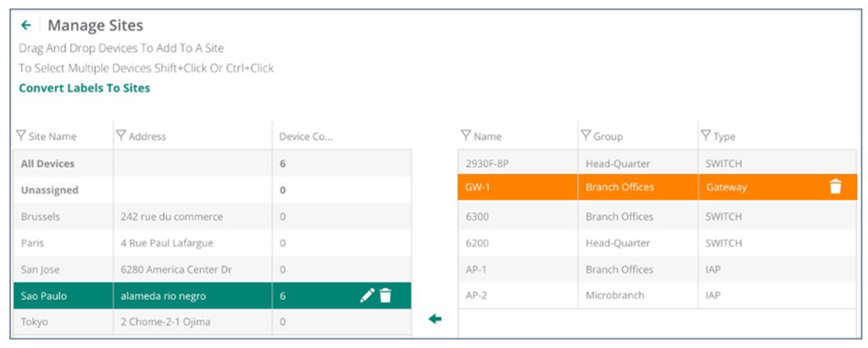Remove GW-1 device with the trash icon
868x348 pixels.
coord(835,187)
